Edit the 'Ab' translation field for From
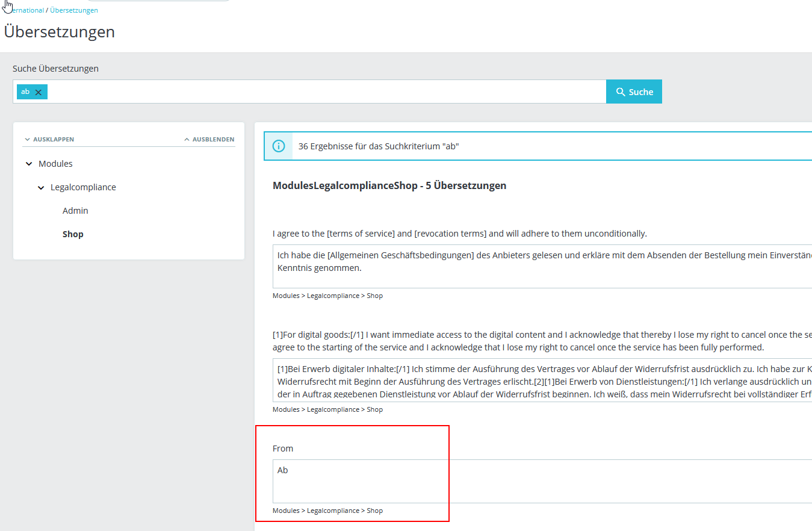The width and height of the screenshot is (812, 531). click(542, 481)
